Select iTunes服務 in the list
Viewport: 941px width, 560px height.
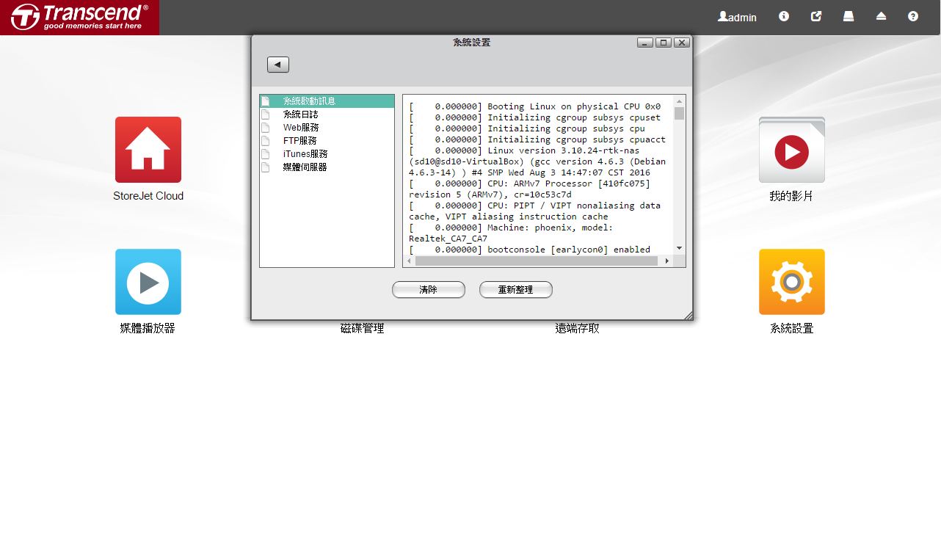click(x=327, y=154)
